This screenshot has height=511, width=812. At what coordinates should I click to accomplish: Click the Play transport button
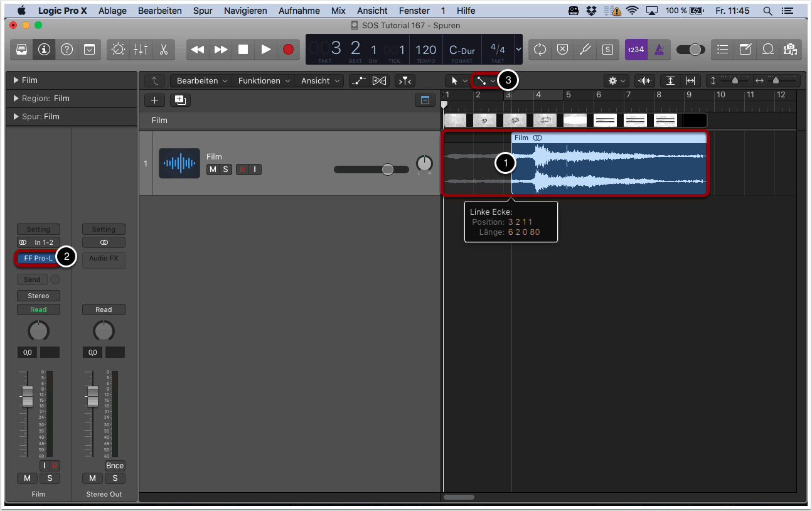(266, 50)
